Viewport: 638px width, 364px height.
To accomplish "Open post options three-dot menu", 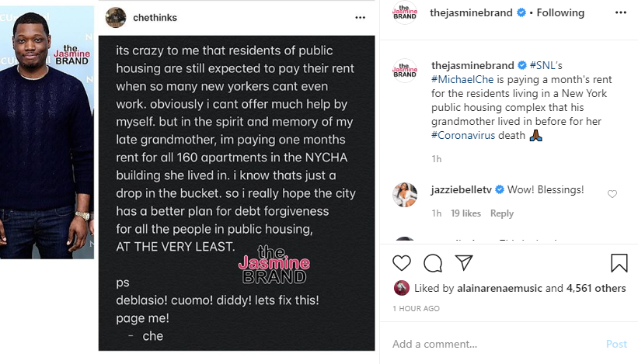I will pyautogui.click(x=619, y=12).
